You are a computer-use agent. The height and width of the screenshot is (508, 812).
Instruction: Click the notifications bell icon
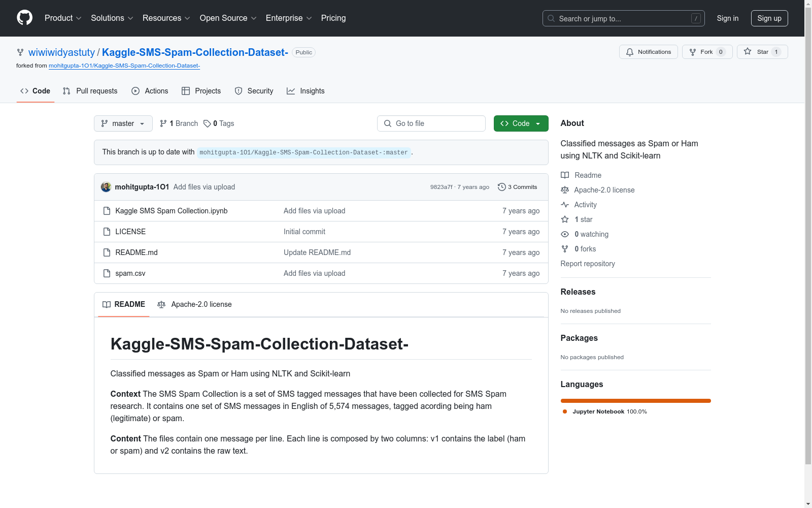[630, 52]
